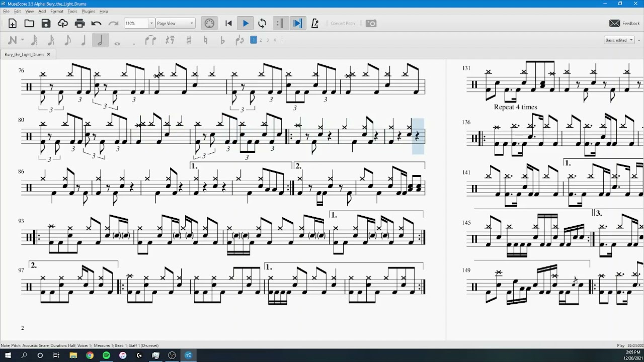
Task: Open Windows Start menu
Action: coord(8,355)
